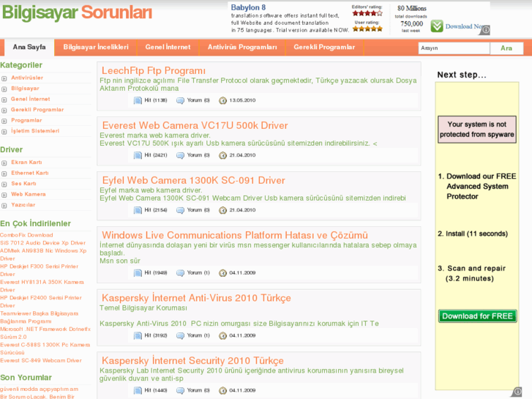
Task: Click the bullet icon next to Yazıcılar
Action: coord(4,206)
